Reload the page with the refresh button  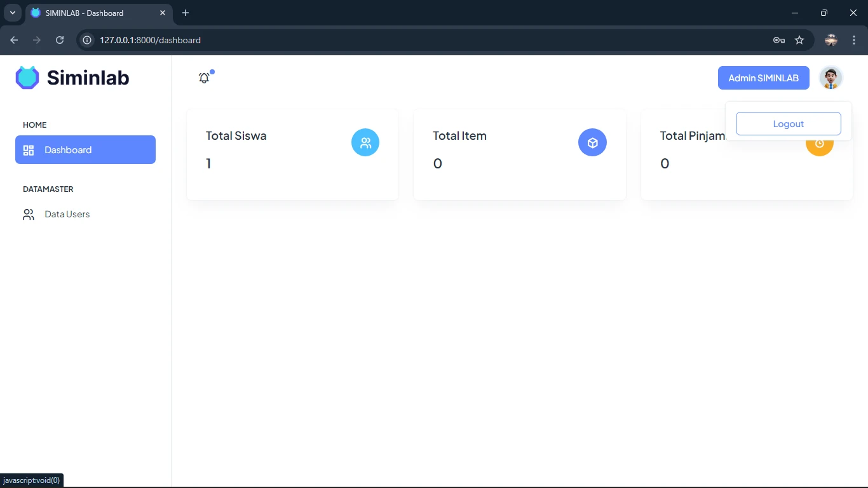60,40
